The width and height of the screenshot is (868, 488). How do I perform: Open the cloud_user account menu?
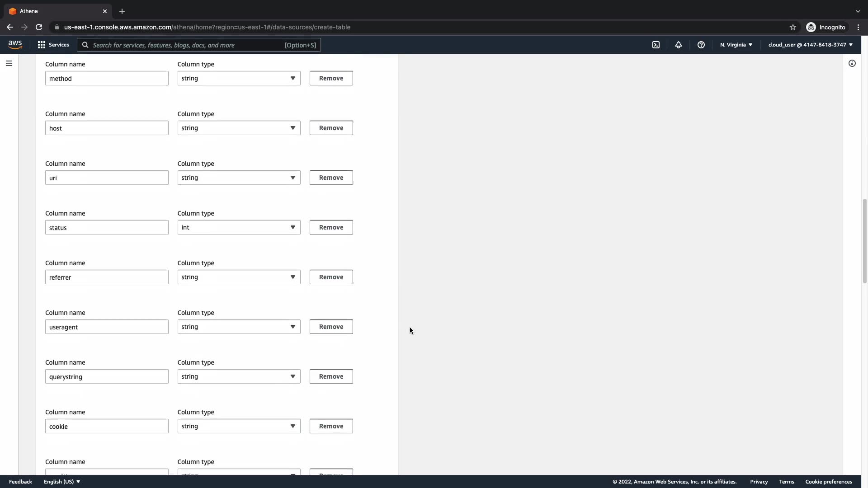pos(810,45)
